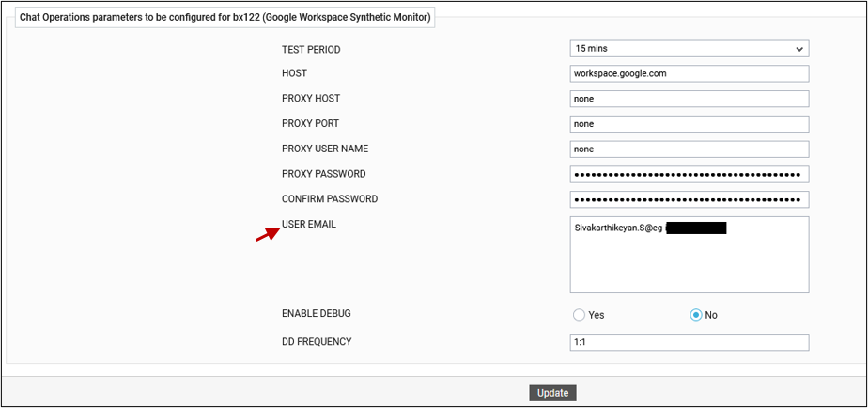Select the PROXY USER NAME text box

tap(689, 149)
